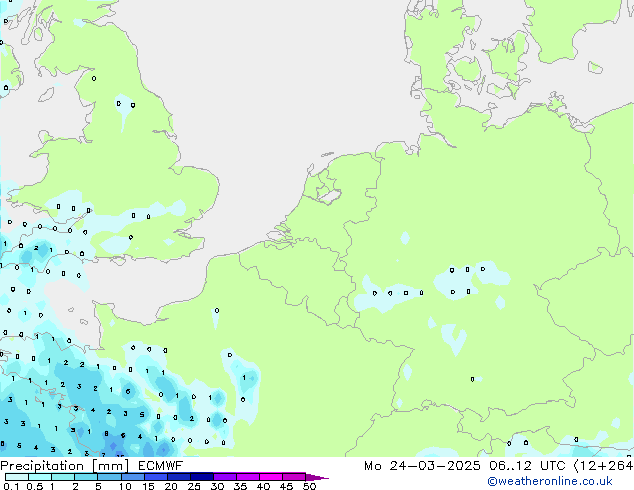This screenshot has height=490, width=634.
Task: Click the legend value label "50"
Action: click(x=310, y=486)
